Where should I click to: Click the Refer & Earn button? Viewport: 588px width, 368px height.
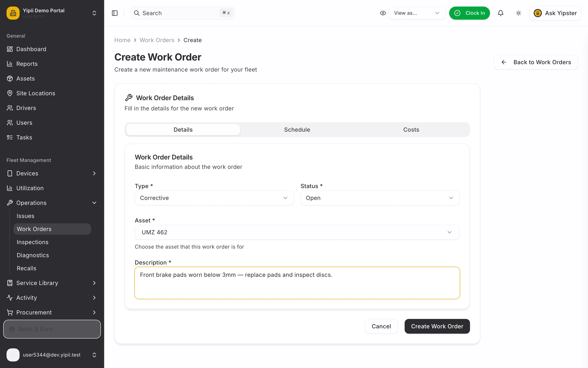pyautogui.click(x=52, y=329)
